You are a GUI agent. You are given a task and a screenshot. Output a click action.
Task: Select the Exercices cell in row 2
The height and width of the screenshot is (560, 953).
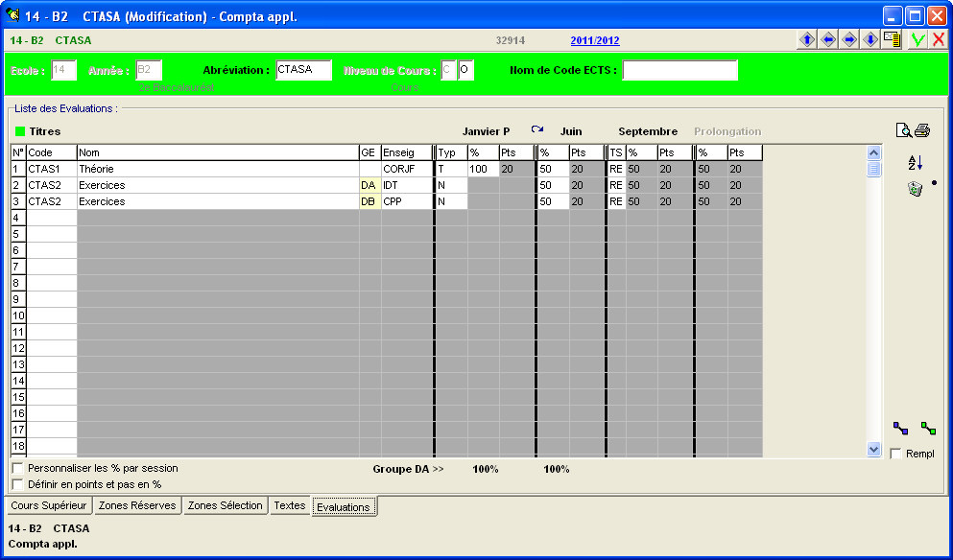point(218,185)
